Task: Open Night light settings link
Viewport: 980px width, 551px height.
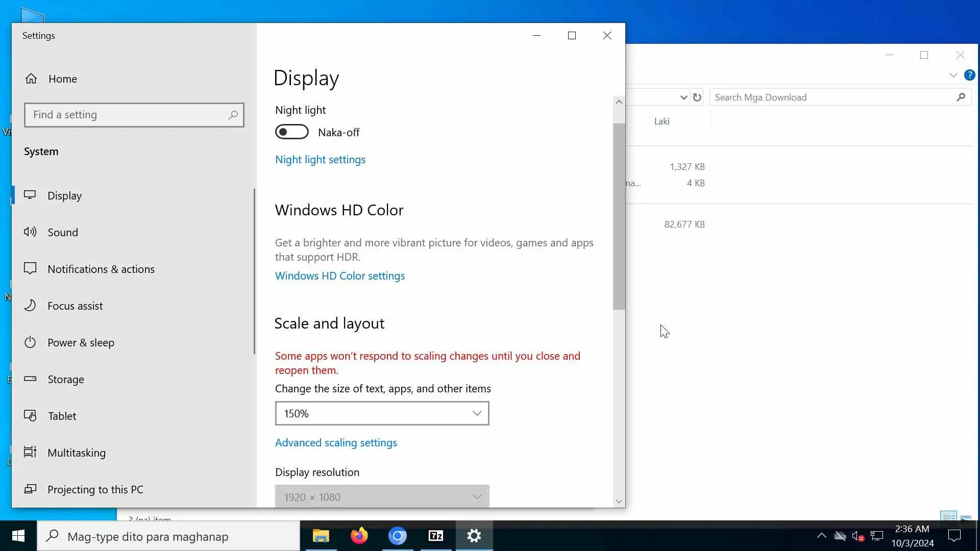Action: coord(320,160)
